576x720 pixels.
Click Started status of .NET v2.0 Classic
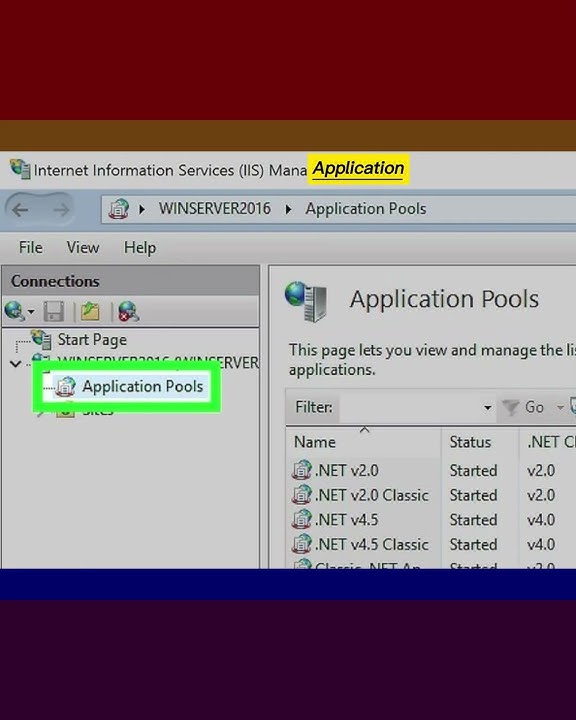pos(473,495)
